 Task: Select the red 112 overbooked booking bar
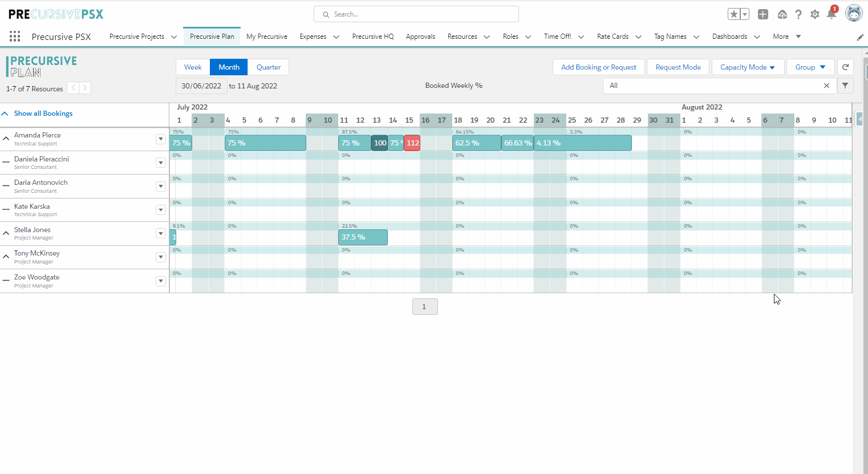click(412, 143)
